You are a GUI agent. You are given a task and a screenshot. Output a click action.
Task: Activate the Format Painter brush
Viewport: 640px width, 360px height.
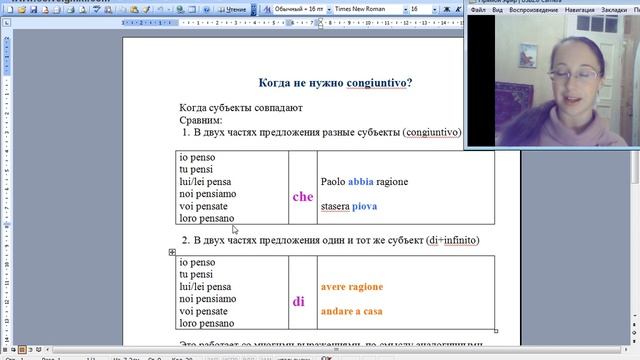coord(146,9)
